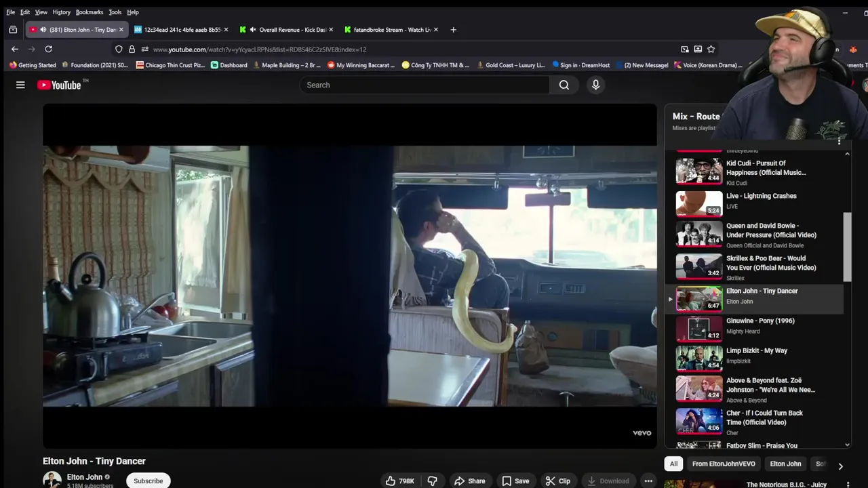Like the video with thumbs up
Image resolution: width=868 pixels, height=488 pixels.
pyautogui.click(x=399, y=481)
